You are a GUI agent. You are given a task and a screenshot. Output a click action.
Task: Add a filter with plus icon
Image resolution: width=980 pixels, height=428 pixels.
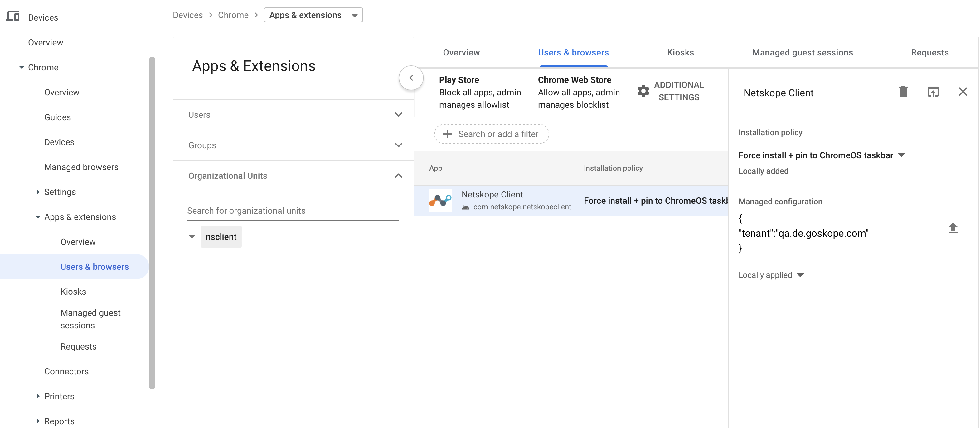[x=447, y=134]
